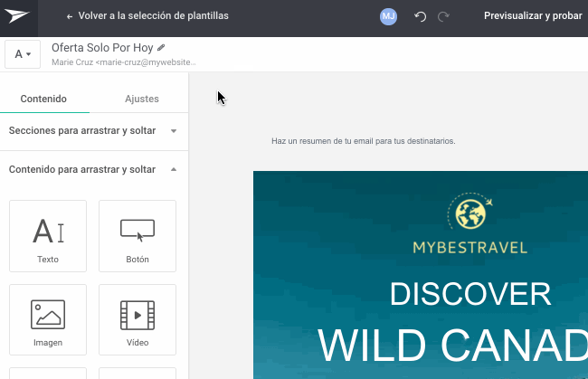Collapse 'Contenido para arrastrar y soltar'
This screenshot has width=588, height=379.
tap(94, 169)
